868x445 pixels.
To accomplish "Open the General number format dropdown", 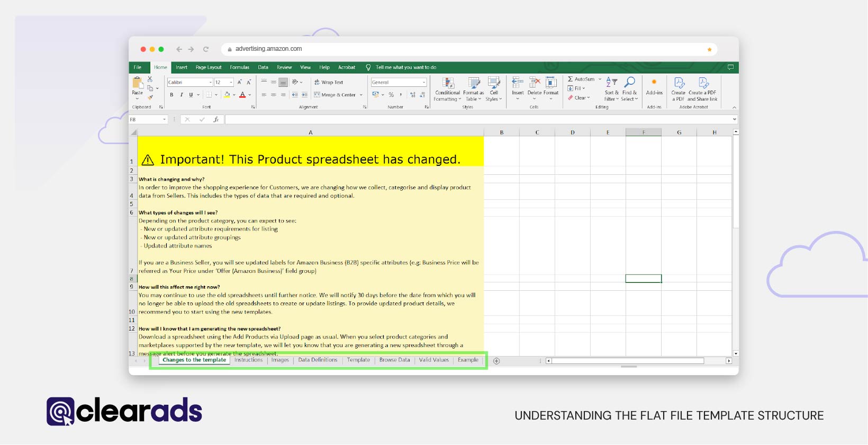I will click(x=424, y=82).
